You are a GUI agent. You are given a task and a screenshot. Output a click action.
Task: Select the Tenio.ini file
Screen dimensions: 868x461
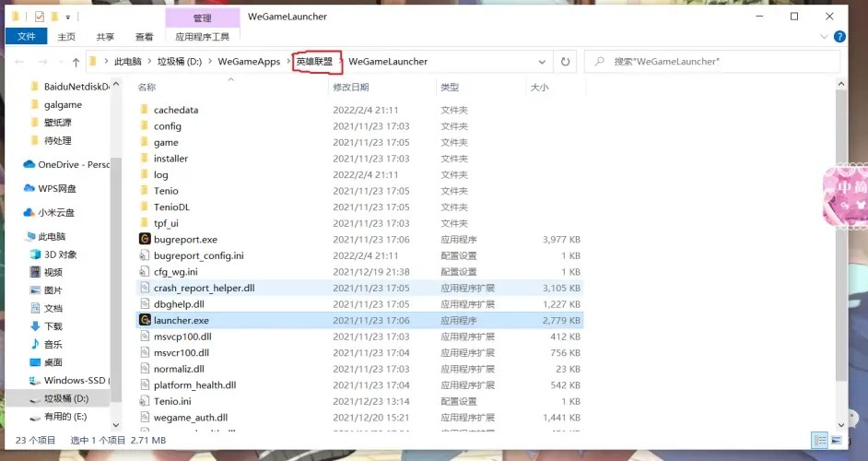(359, 401)
